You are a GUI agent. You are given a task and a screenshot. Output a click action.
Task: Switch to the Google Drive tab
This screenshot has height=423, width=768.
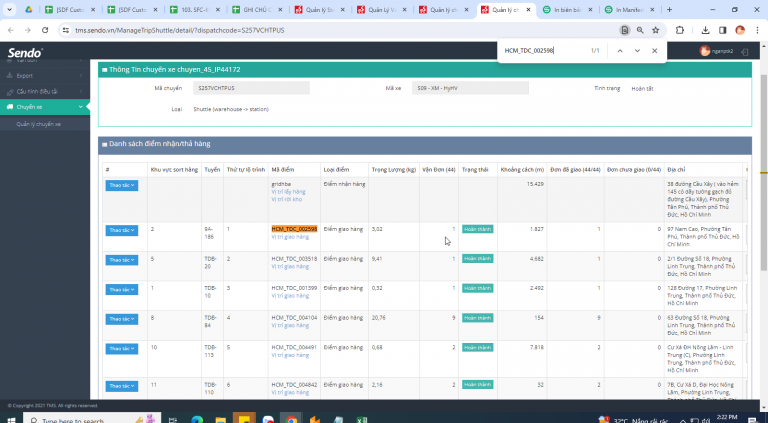click(x=29, y=9)
